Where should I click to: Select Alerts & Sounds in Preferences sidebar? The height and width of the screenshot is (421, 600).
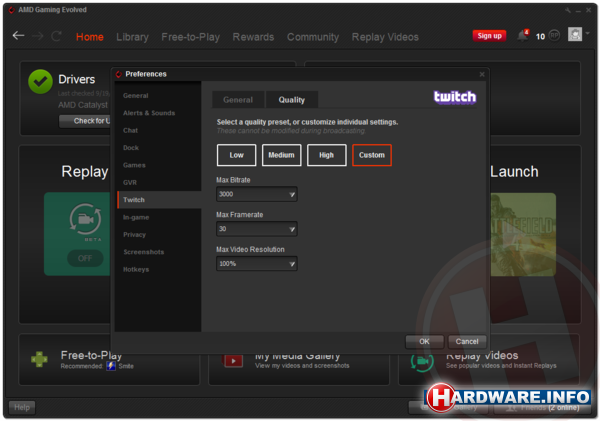click(159, 113)
